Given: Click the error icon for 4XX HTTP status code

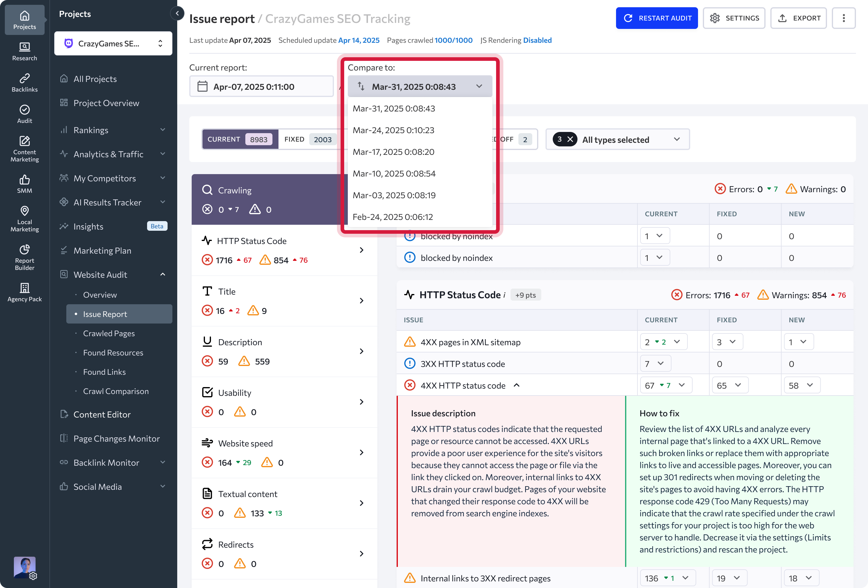Looking at the screenshot, I should coord(410,385).
